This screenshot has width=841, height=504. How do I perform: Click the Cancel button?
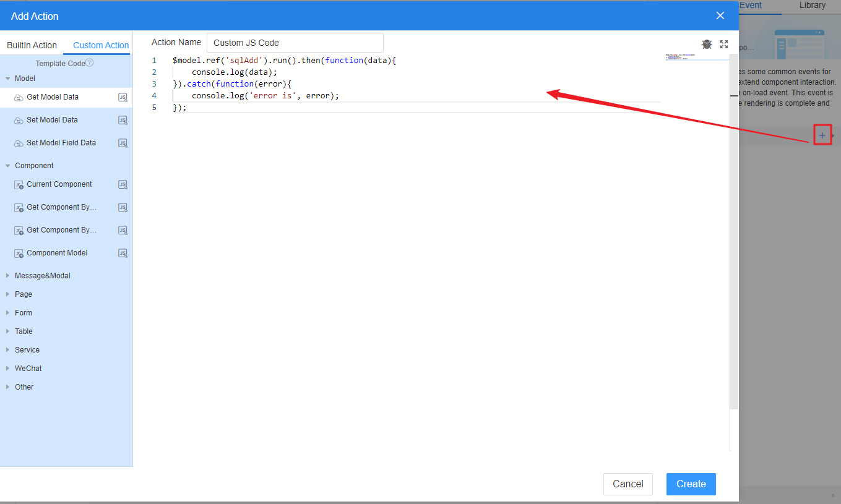pos(628,484)
